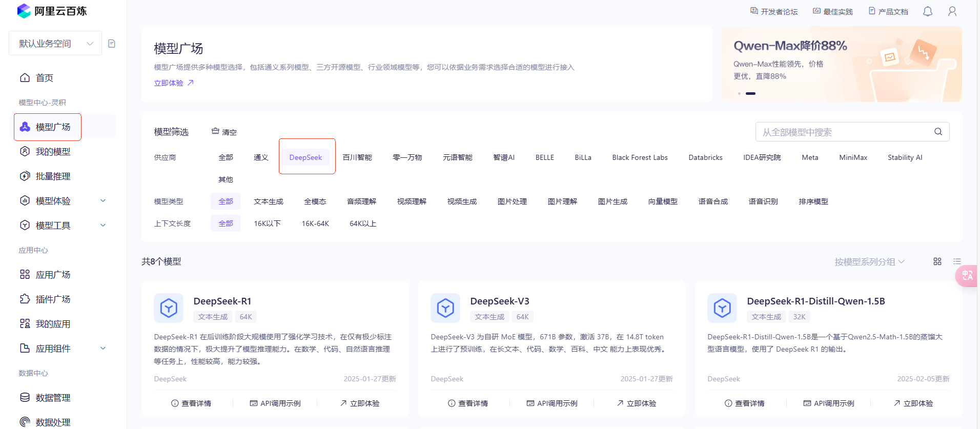Click the notification bell icon
Viewport: 980px width, 429px height.
pos(928,11)
